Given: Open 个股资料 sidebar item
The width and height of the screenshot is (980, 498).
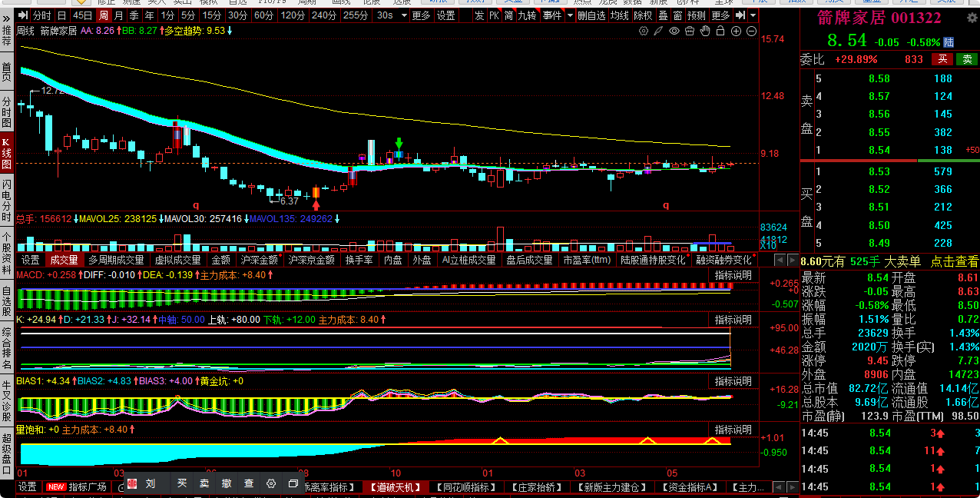Looking at the screenshot, I should 7,253.
